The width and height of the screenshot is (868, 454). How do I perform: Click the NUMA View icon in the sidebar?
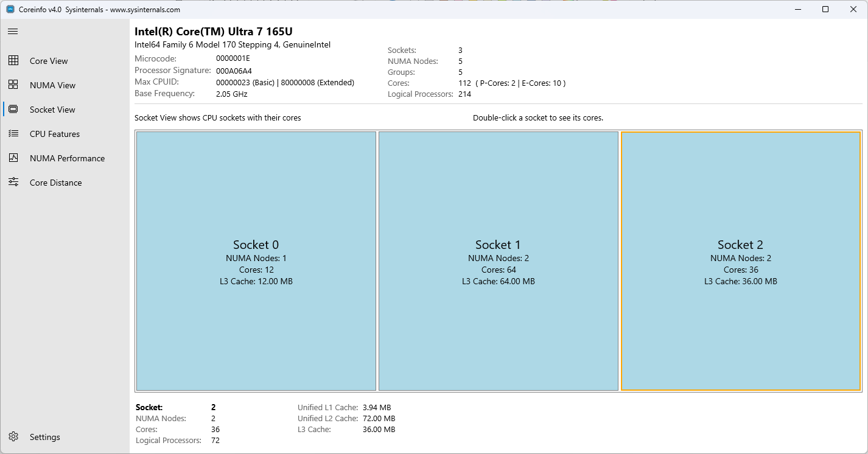coord(13,85)
